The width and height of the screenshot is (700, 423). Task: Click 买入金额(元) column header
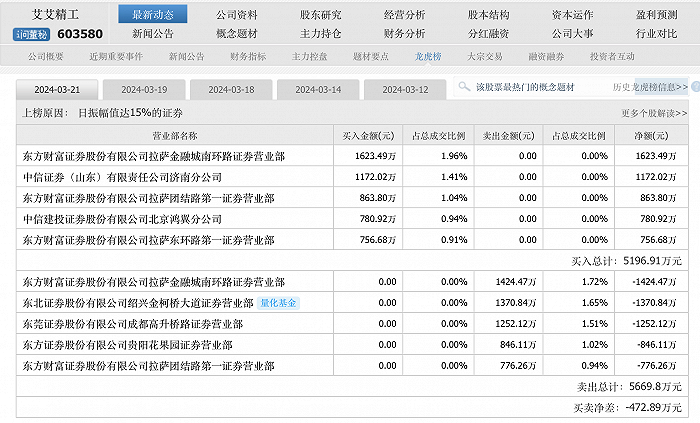pos(368,136)
